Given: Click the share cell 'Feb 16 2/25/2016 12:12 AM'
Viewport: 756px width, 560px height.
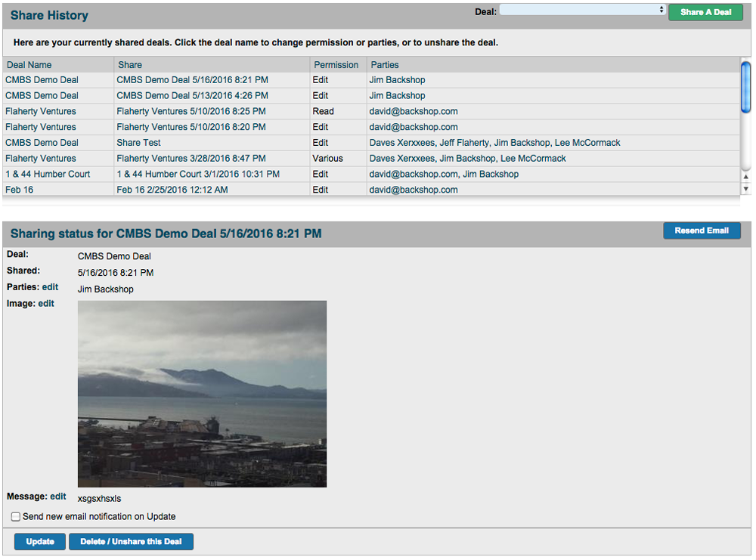Looking at the screenshot, I should 172,190.
